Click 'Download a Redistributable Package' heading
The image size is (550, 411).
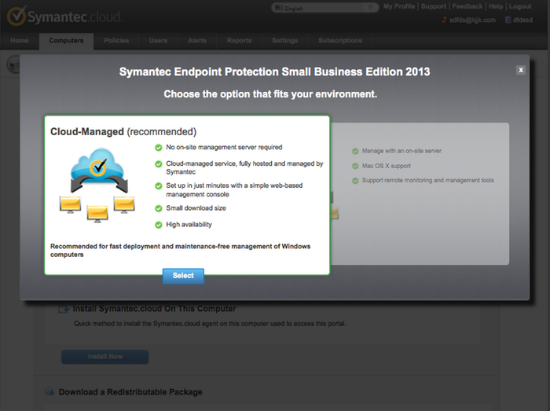click(x=130, y=392)
